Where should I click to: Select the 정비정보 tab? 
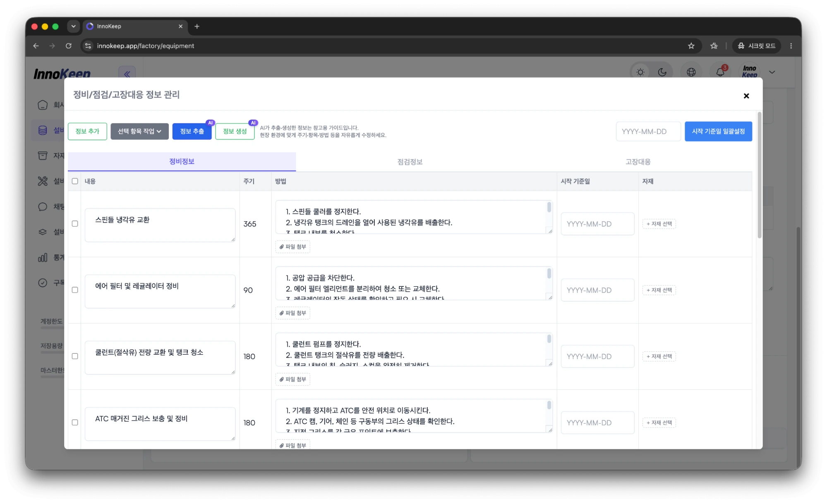tap(182, 161)
